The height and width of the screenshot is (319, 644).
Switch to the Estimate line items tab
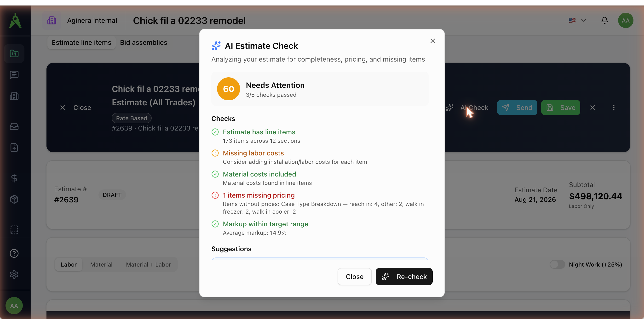tap(81, 42)
